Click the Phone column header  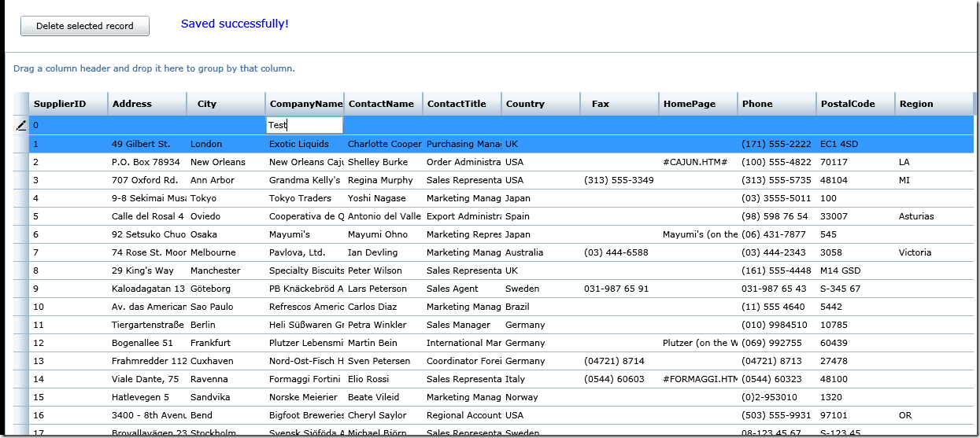pos(777,104)
